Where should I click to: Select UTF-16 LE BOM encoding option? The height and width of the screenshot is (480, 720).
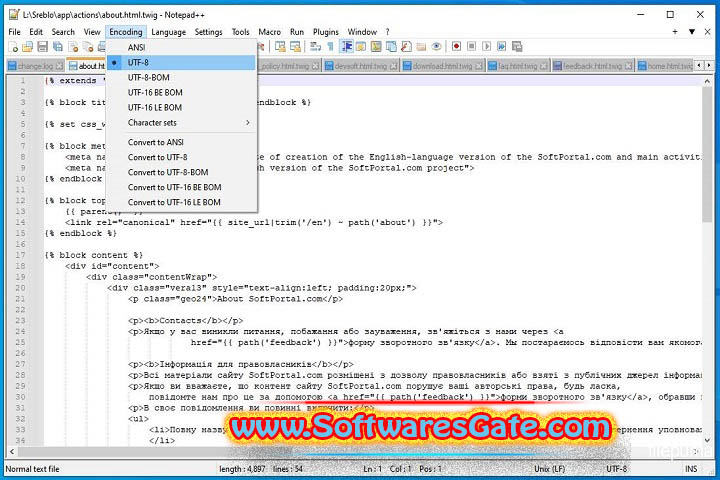(x=181, y=107)
